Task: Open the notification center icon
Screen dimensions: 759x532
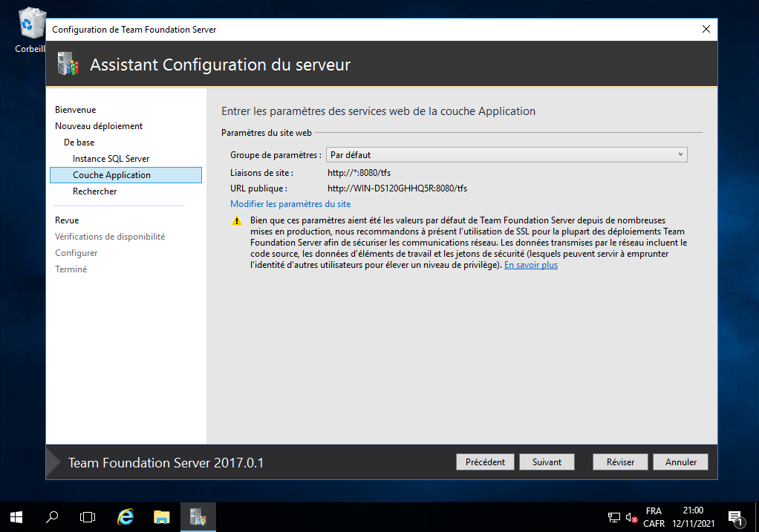Action: click(x=735, y=517)
